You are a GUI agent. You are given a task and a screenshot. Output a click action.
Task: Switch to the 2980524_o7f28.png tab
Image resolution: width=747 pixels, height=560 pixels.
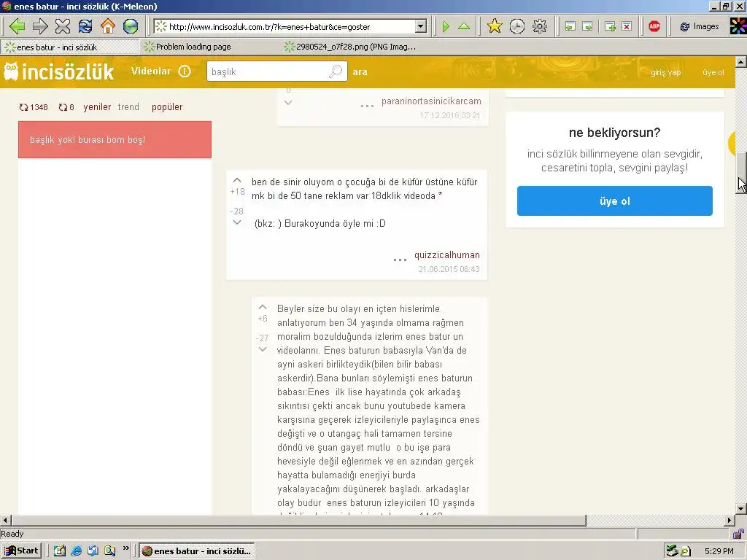point(351,47)
